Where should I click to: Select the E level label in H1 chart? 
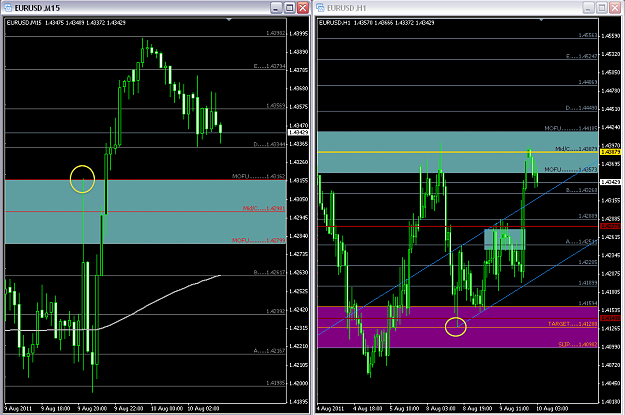pyautogui.click(x=582, y=56)
